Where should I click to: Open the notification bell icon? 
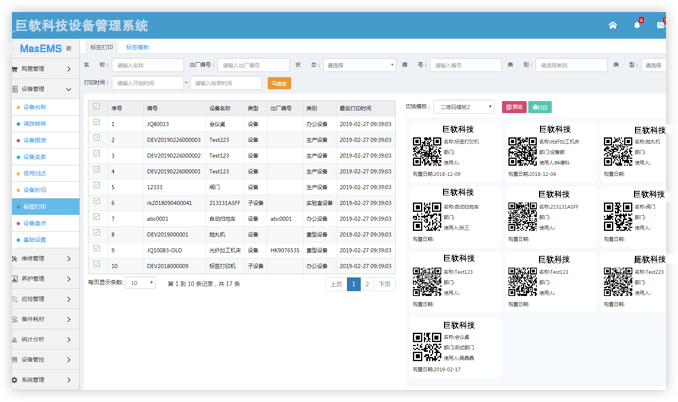637,25
